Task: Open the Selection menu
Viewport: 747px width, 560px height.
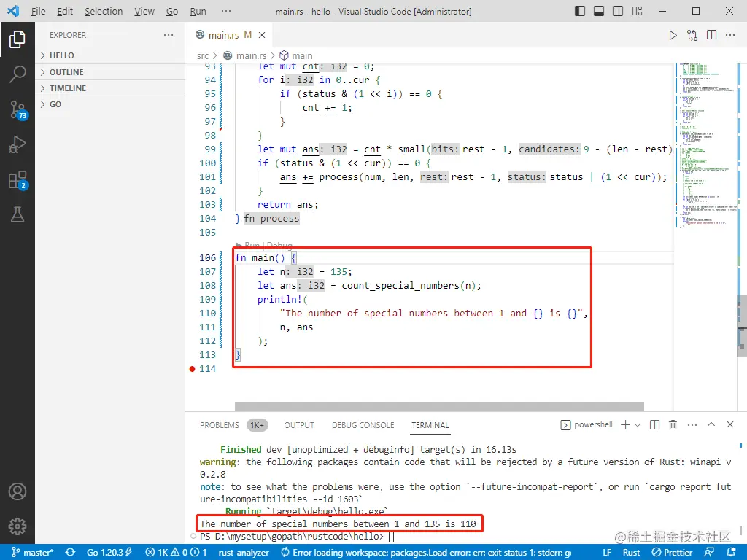Action: (104, 12)
